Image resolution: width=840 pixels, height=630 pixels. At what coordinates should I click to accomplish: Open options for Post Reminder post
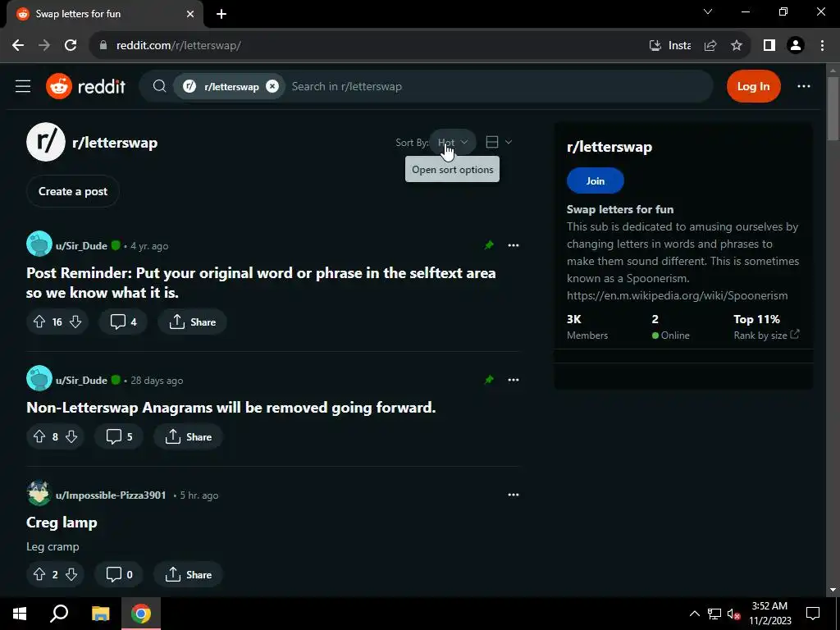[x=514, y=245]
